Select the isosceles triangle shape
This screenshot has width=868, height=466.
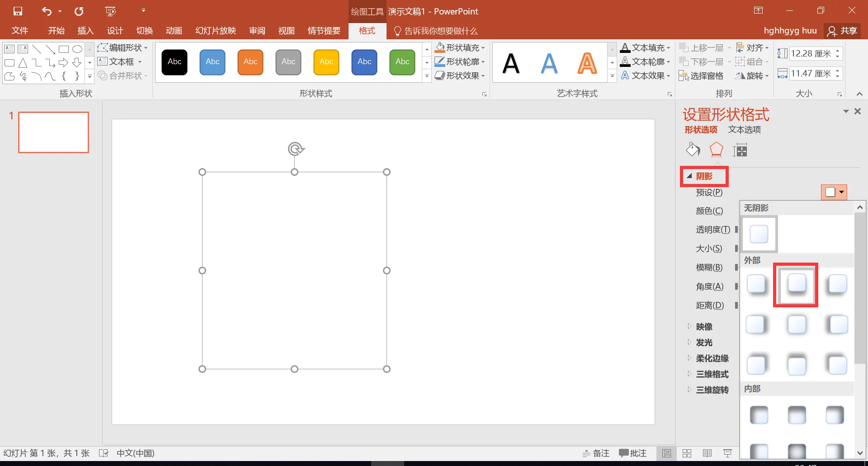(x=23, y=63)
